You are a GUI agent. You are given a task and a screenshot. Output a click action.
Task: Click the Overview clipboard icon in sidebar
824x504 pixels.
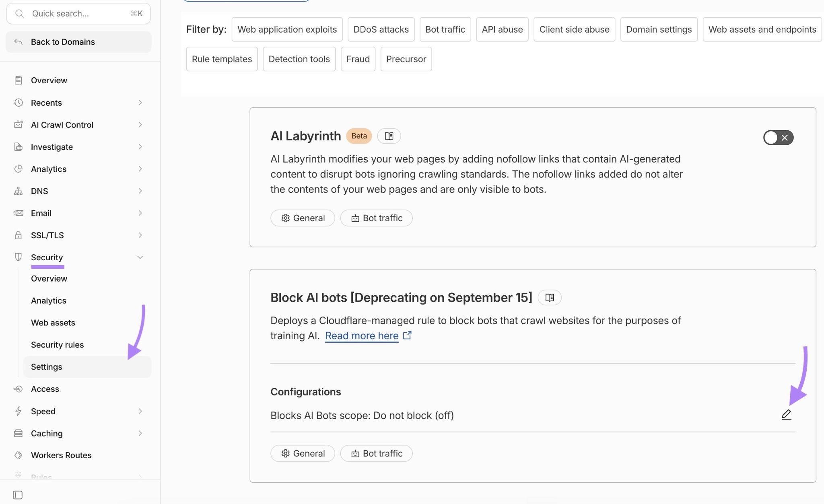tap(18, 80)
